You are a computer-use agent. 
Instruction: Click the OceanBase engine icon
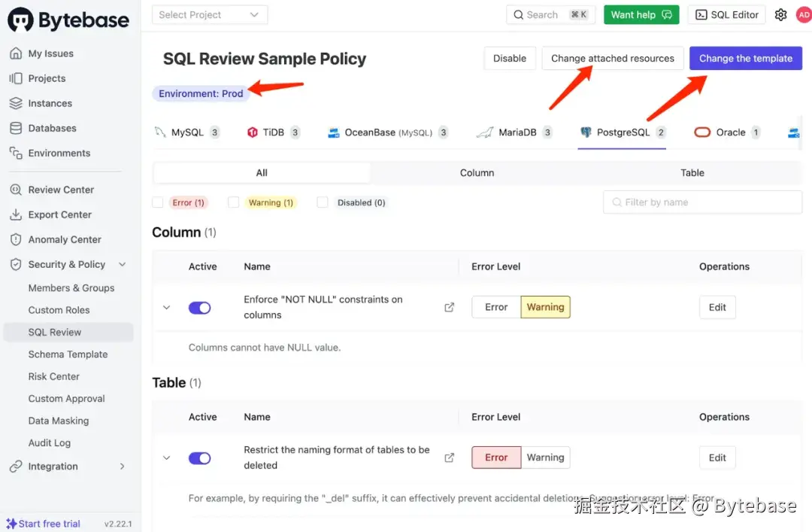[x=334, y=132]
